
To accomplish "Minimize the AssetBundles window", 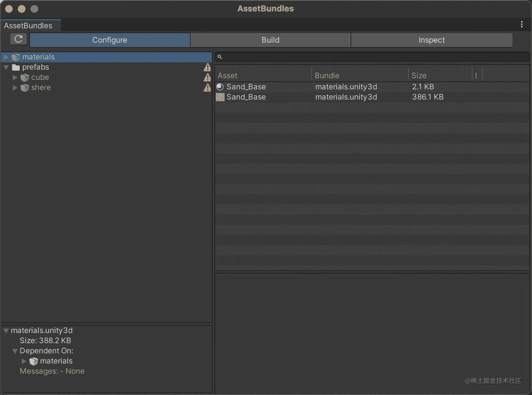I will tap(21, 9).
